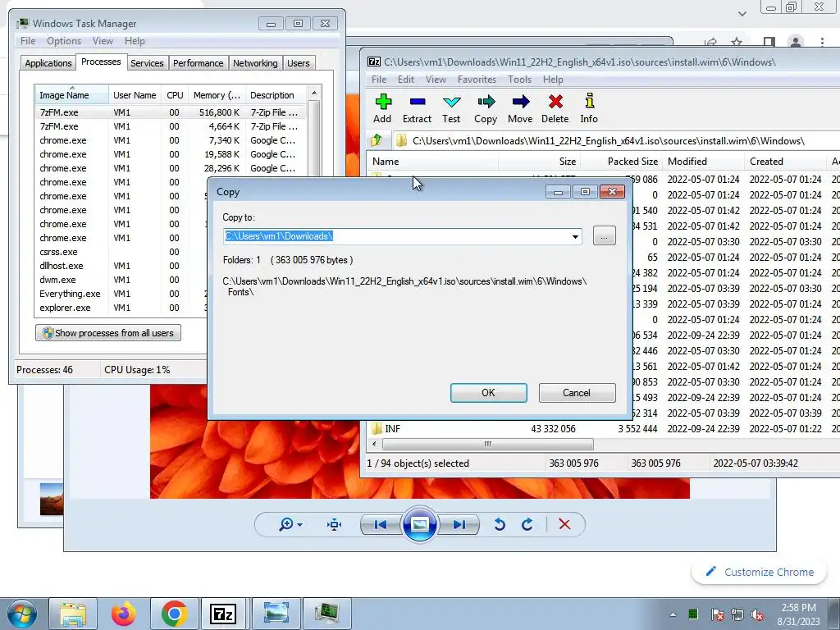The image size is (840, 630).
Task: Open the Task Manager View menu
Action: tap(103, 41)
